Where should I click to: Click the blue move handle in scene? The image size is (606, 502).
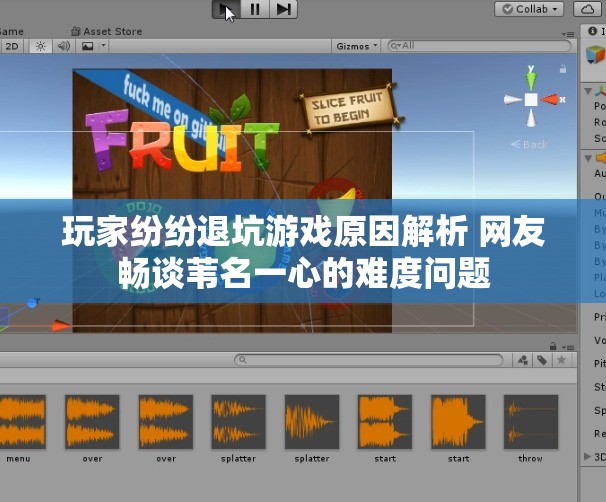[x=32, y=303]
